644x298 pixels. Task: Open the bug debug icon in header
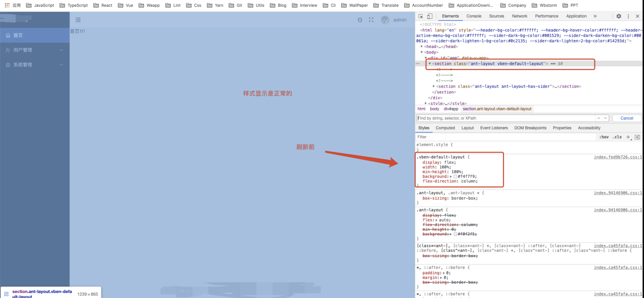tap(360, 20)
